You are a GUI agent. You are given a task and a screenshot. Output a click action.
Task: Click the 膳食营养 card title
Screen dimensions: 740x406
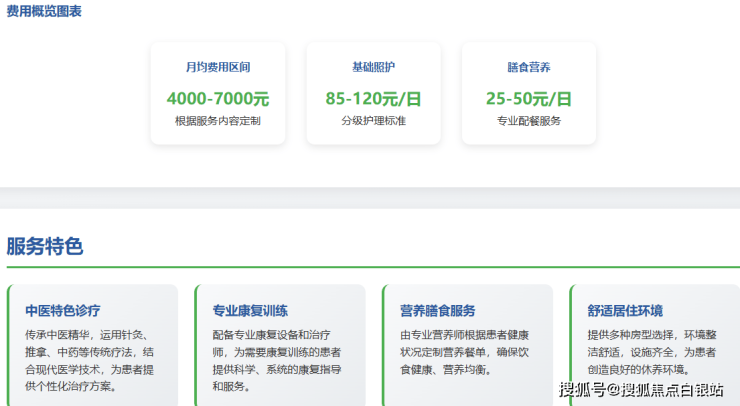529,68
